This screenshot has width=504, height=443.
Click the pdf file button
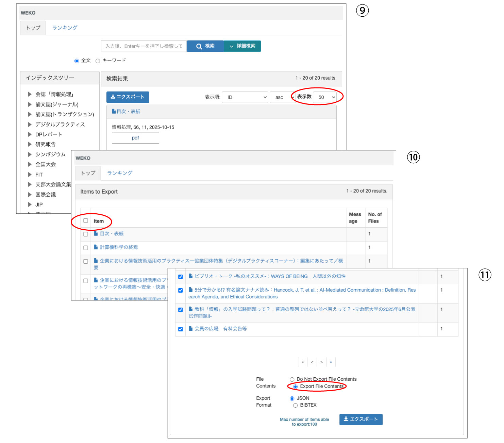(x=135, y=138)
